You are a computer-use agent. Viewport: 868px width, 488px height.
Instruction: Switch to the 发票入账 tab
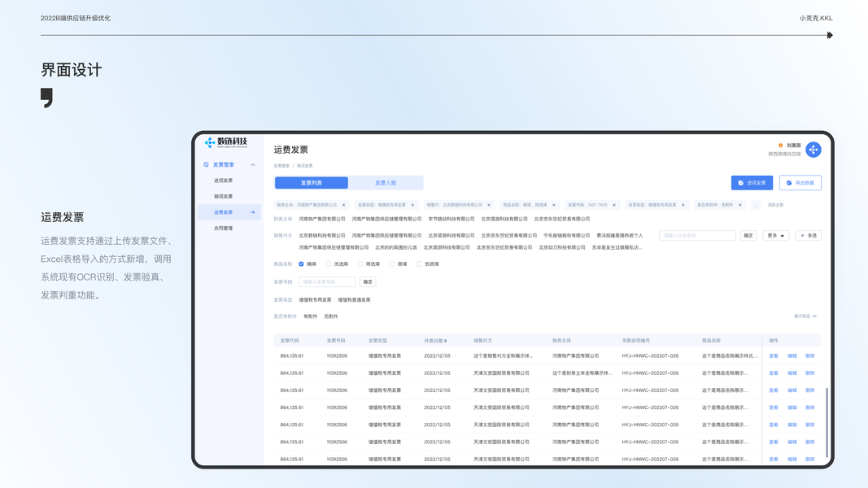pyautogui.click(x=386, y=182)
